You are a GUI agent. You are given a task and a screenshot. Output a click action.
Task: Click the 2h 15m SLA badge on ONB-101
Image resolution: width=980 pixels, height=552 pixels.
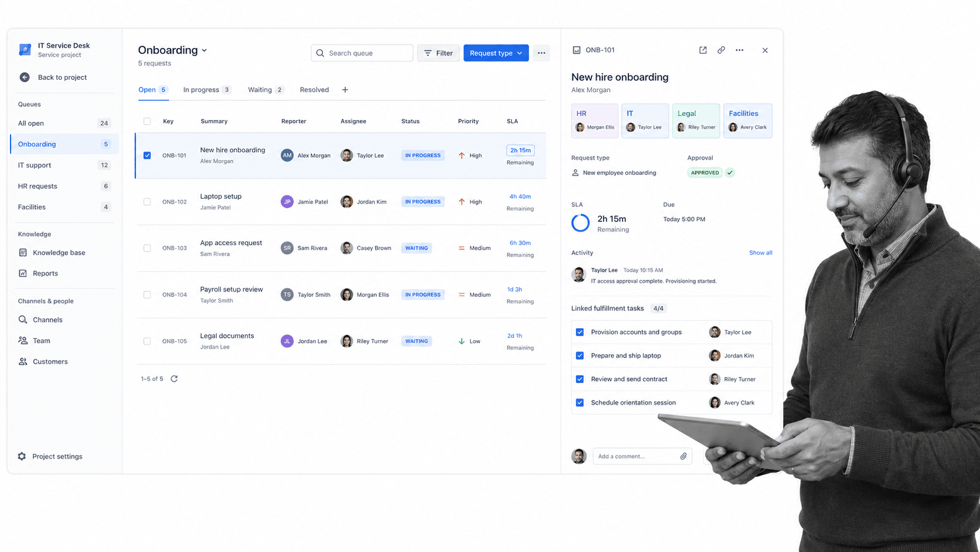click(x=520, y=150)
